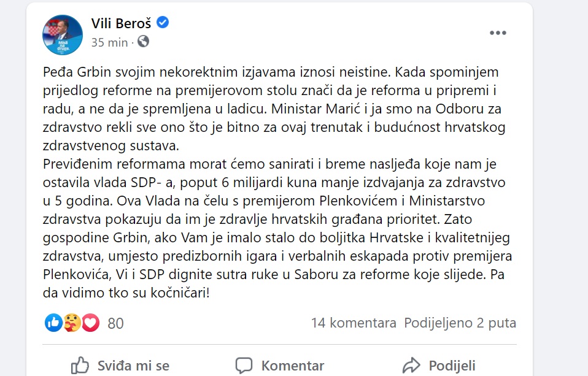This screenshot has height=376, width=588.
Task: Click the "35 min" post timestamp
Action: click(x=109, y=42)
